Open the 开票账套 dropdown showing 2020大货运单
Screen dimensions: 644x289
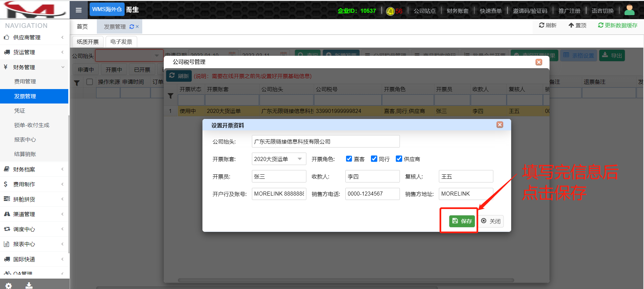click(x=279, y=159)
